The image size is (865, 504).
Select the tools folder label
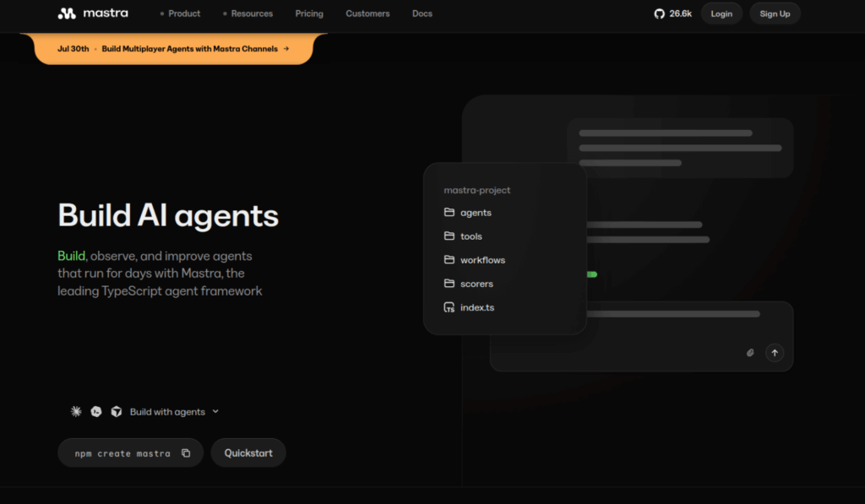pyautogui.click(x=471, y=236)
